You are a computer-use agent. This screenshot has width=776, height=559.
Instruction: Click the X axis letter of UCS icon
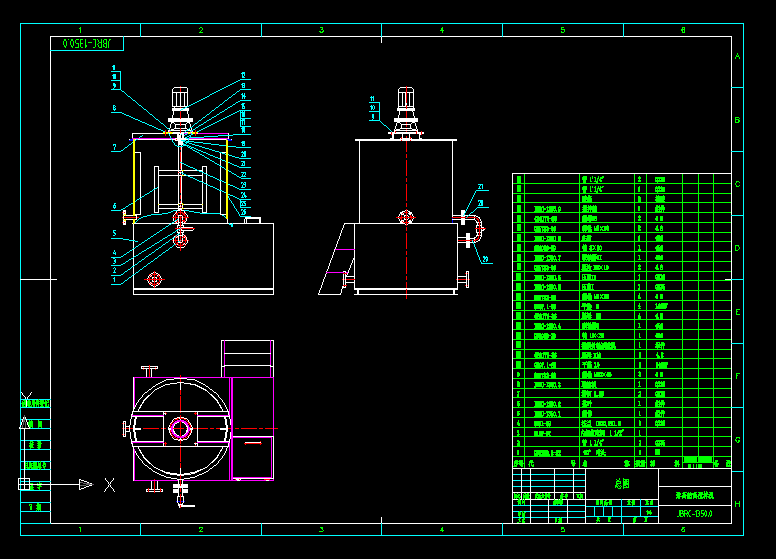(109, 485)
